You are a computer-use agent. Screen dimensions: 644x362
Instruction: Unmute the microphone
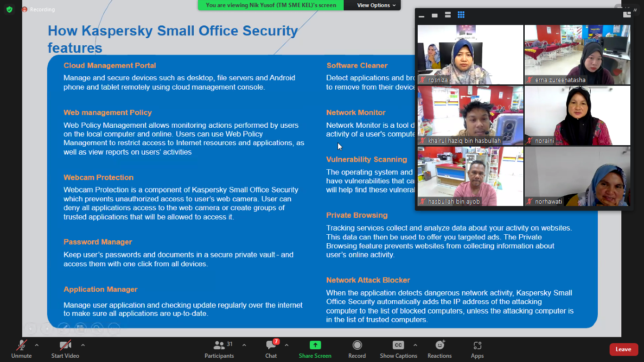[21, 349]
